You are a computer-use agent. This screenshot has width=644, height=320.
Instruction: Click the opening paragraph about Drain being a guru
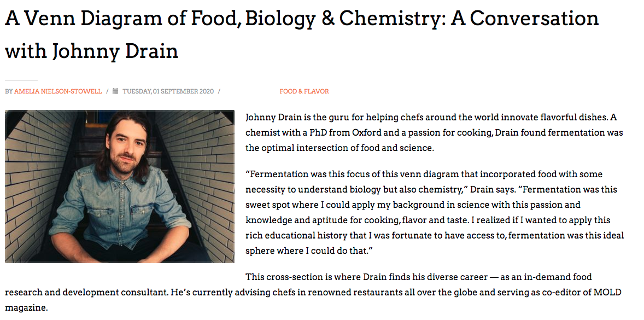434,133
